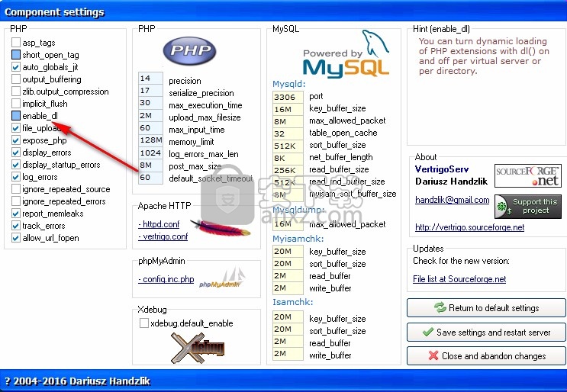Click the Powered by MySQL dolphin logo
The image size is (567, 392).
[x=346, y=55]
